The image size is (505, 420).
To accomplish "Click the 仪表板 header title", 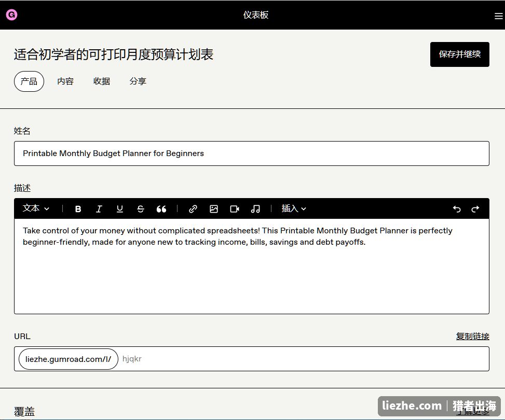I will pyautogui.click(x=256, y=15).
